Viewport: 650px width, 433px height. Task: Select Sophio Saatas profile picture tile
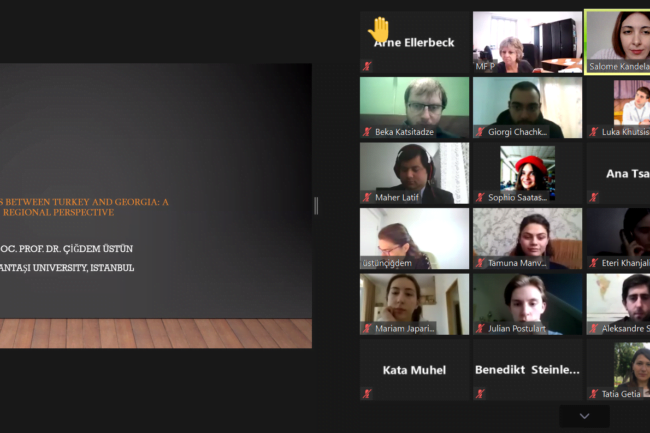click(x=527, y=173)
